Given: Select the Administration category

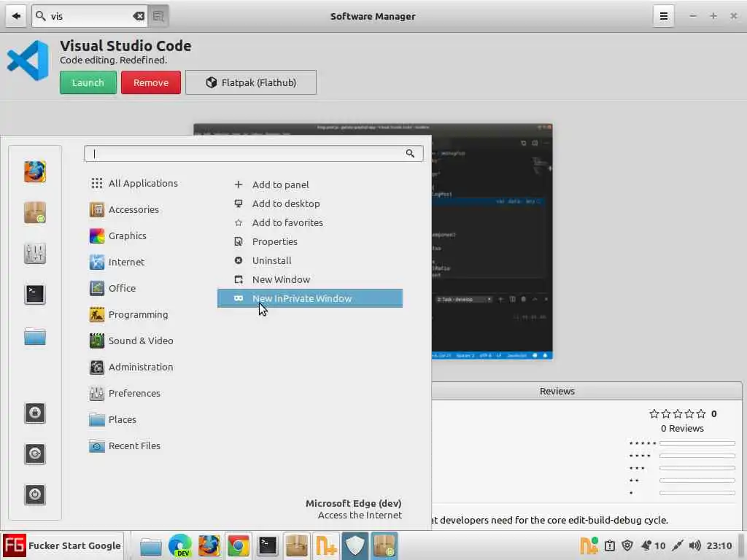Looking at the screenshot, I should 131,367.
